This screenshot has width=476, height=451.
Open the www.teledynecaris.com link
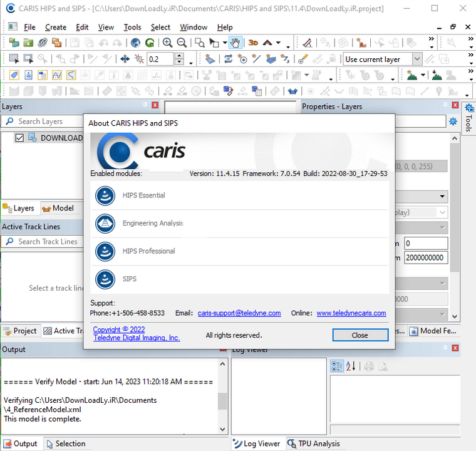pos(351,313)
